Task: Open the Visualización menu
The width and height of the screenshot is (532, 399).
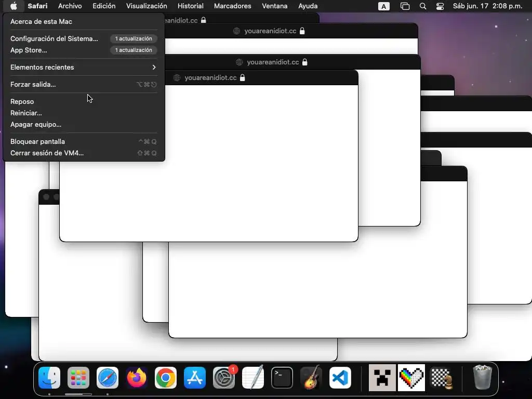Action: click(147, 6)
